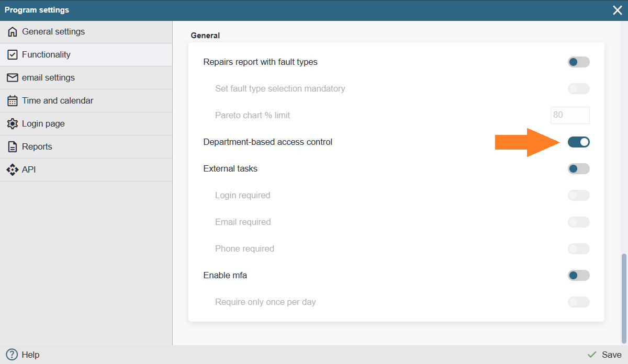The width and height of the screenshot is (628, 364).
Task: Click the checkbox icon next to Functionality
Action: 13,55
